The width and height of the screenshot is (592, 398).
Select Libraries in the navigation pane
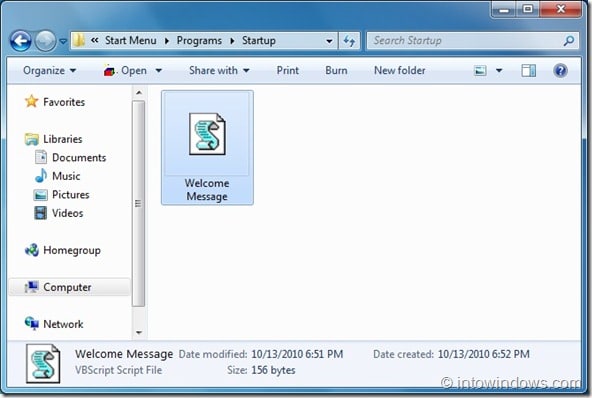click(62, 139)
